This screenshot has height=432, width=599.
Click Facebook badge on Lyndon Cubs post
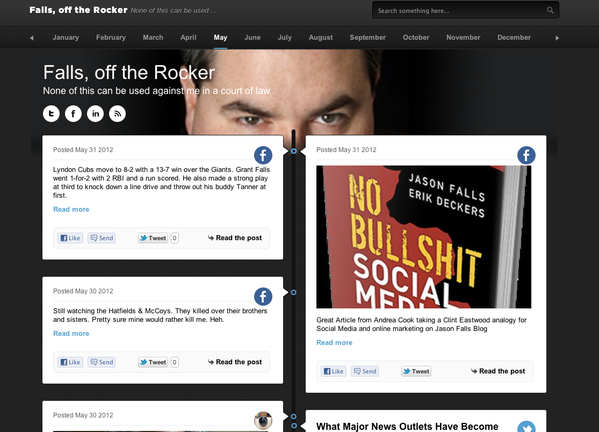click(263, 155)
